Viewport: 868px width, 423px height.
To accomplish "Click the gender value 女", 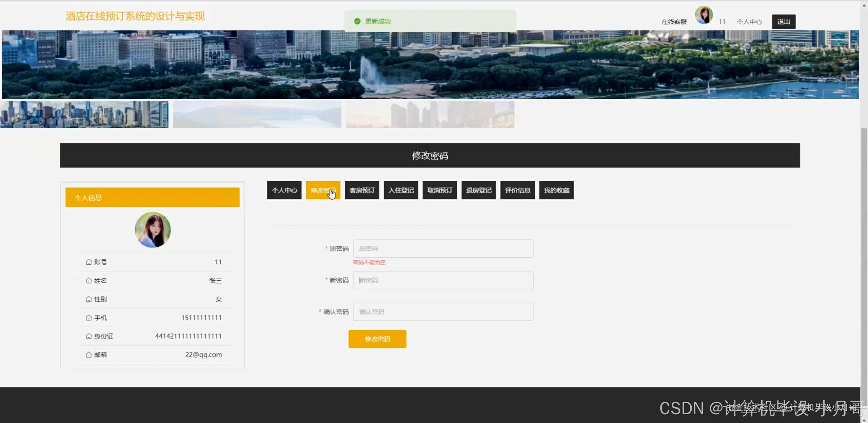I will (219, 299).
